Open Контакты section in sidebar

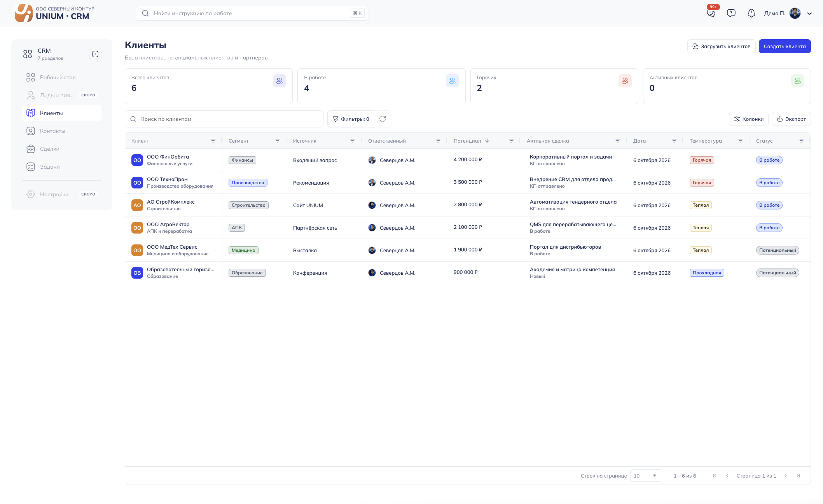pyautogui.click(x=62, y=131)
